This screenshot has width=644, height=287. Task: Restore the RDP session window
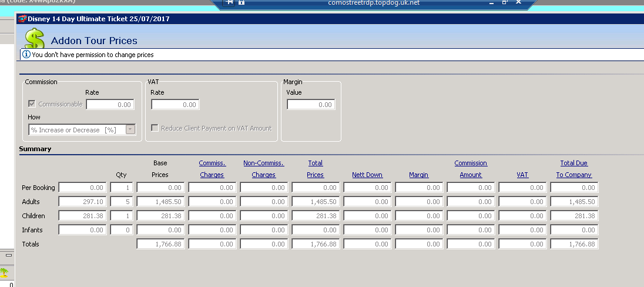[505, 2]
